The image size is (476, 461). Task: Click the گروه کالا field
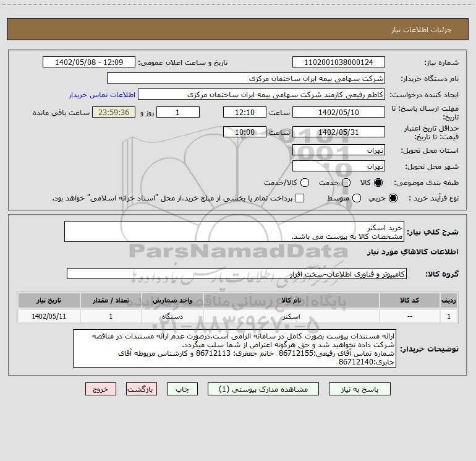237,274
